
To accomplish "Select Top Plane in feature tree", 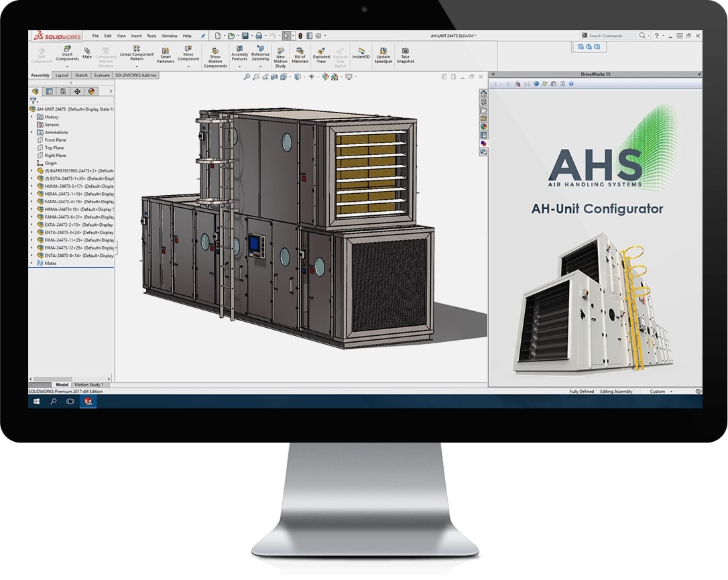I will click(50, 148).
